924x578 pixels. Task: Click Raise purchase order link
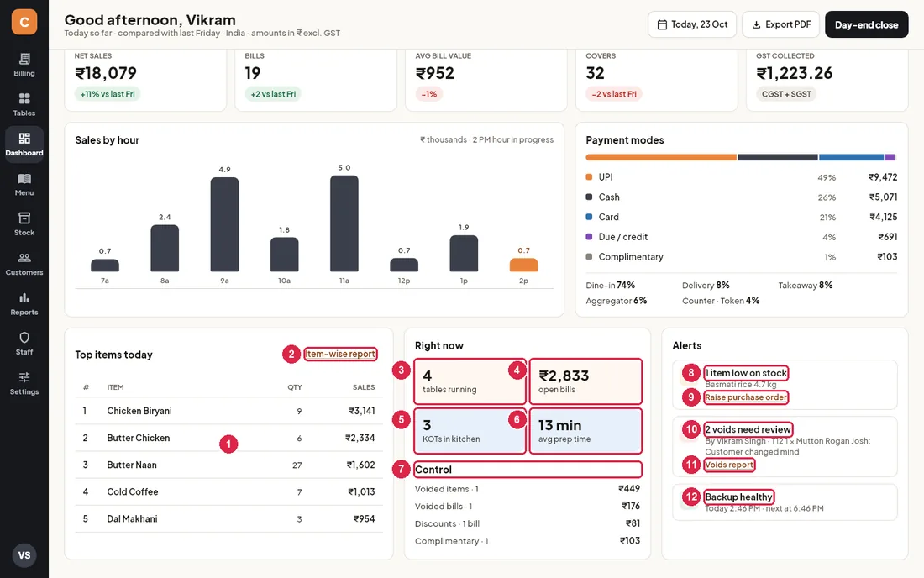pyautogui.click(x=745, y=397)
